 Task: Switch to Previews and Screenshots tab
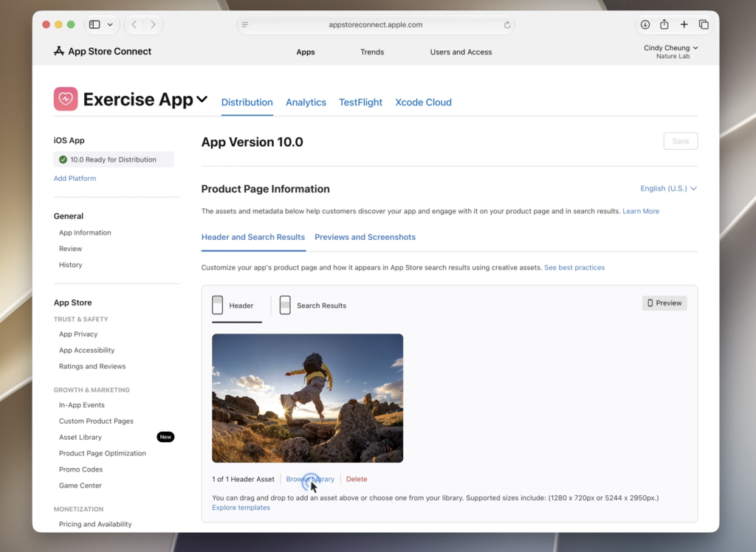pyautogui.click(x=365, y=237)
